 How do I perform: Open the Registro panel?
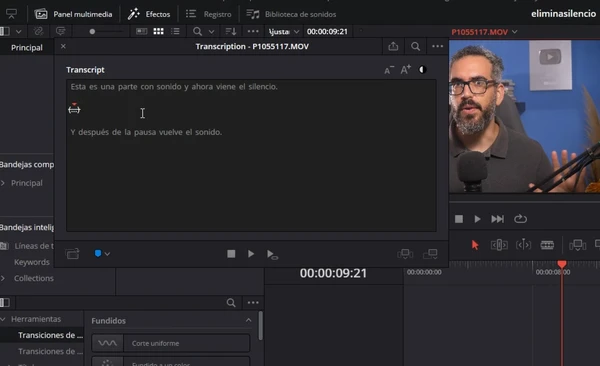(x=209, y=14)
